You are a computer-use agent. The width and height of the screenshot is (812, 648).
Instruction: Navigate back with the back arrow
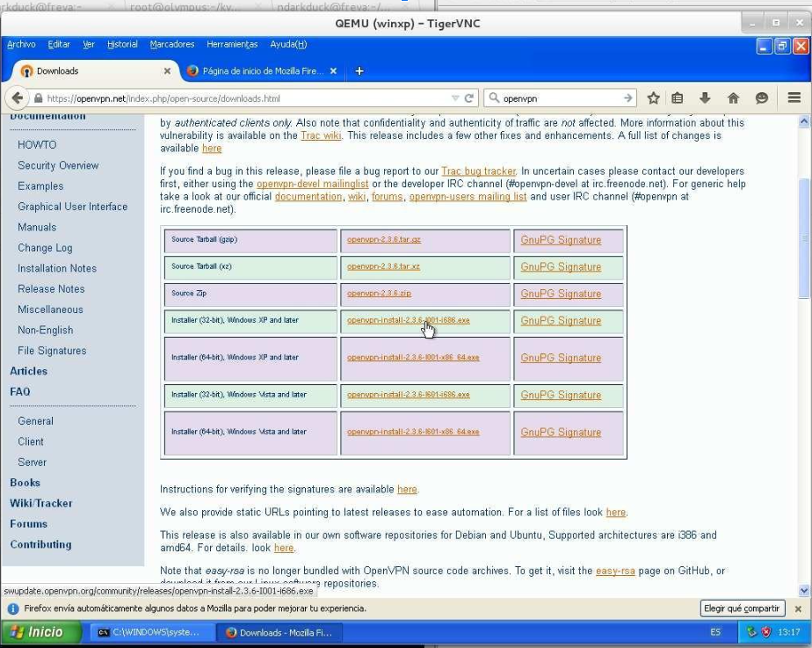point(18,98)
